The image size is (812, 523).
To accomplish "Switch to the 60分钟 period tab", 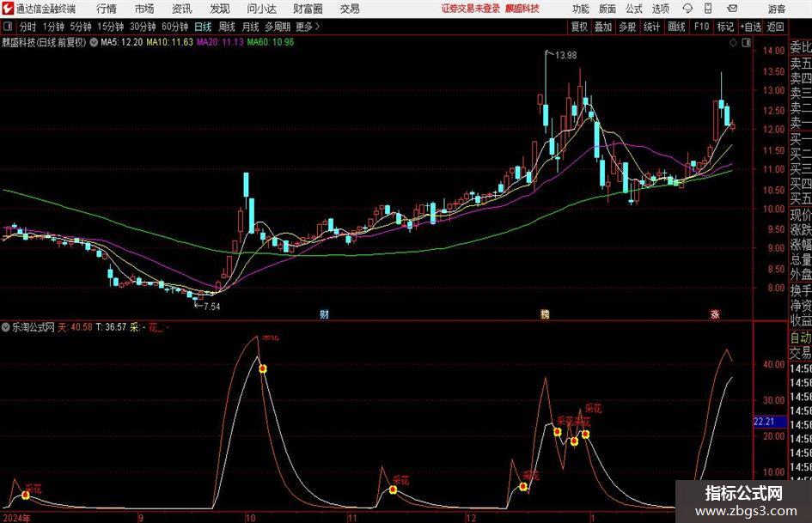I will (175, 27).
